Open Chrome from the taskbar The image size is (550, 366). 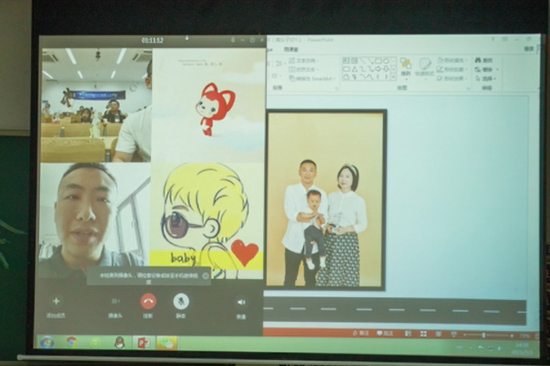tap(72, 341)
